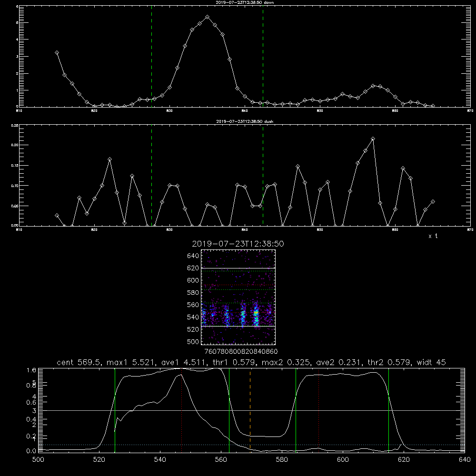
Task: Click the 'max2 0.325' value
Action: pyautogui.click(x=286, y=362)
